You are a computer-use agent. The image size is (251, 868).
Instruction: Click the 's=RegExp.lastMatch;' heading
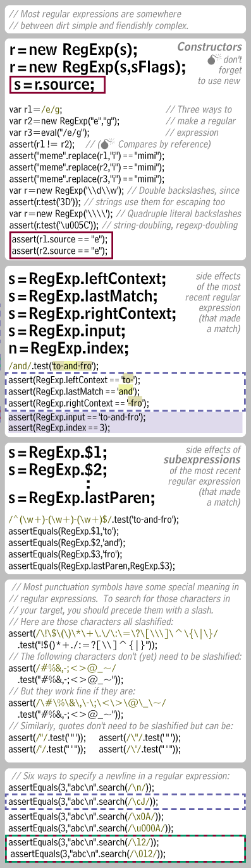coord(82,296)
